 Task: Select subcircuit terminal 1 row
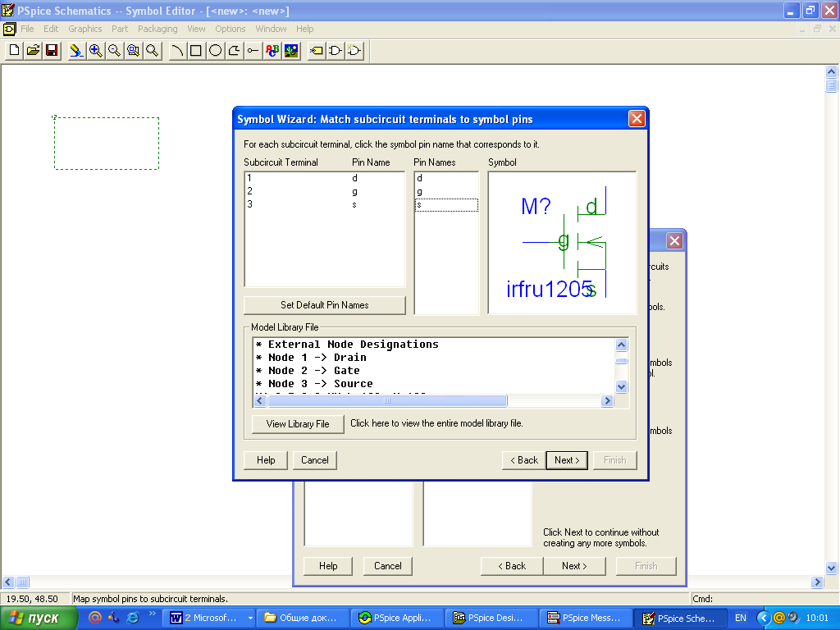[325, 178]
